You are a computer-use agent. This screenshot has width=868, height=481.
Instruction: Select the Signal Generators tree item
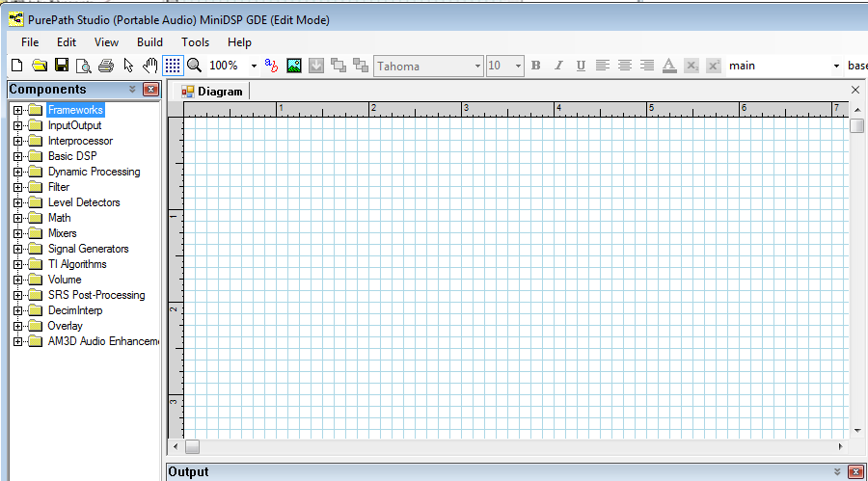[x=88, y=249]
